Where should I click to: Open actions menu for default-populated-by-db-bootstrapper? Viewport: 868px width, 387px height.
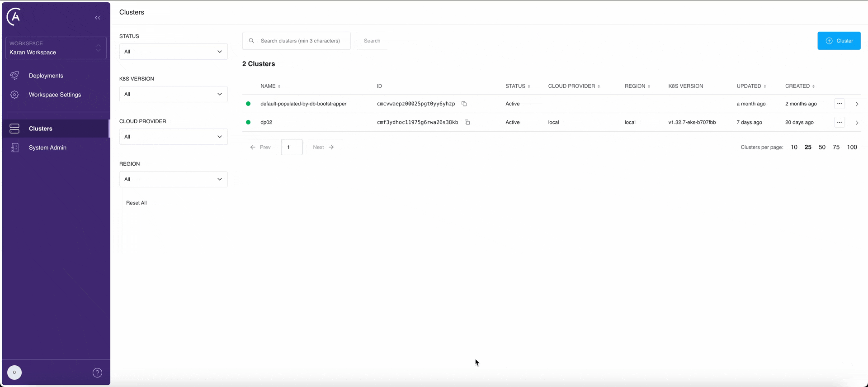[839, 104]
